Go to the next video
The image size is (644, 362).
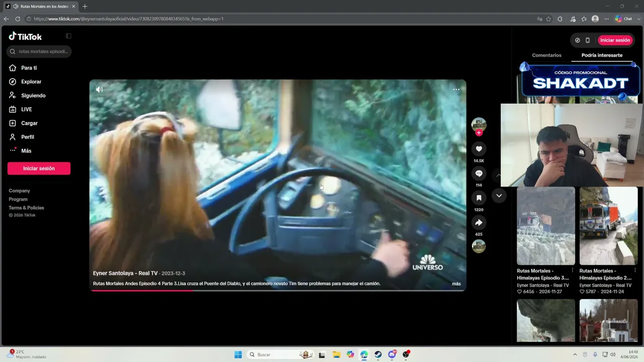pos(499,196)
